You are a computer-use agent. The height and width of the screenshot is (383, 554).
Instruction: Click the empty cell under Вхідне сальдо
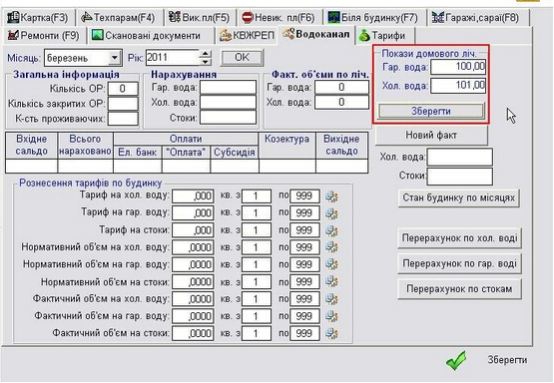coord(31,166)
